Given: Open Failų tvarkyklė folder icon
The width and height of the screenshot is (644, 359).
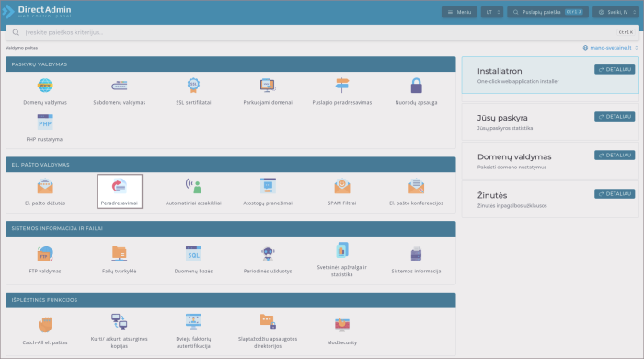Looking at the screenshot, I should (x=119, y=254).
